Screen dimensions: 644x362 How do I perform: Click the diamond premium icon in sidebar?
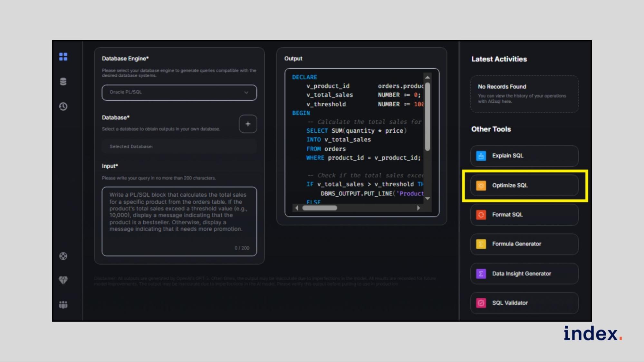63,280
